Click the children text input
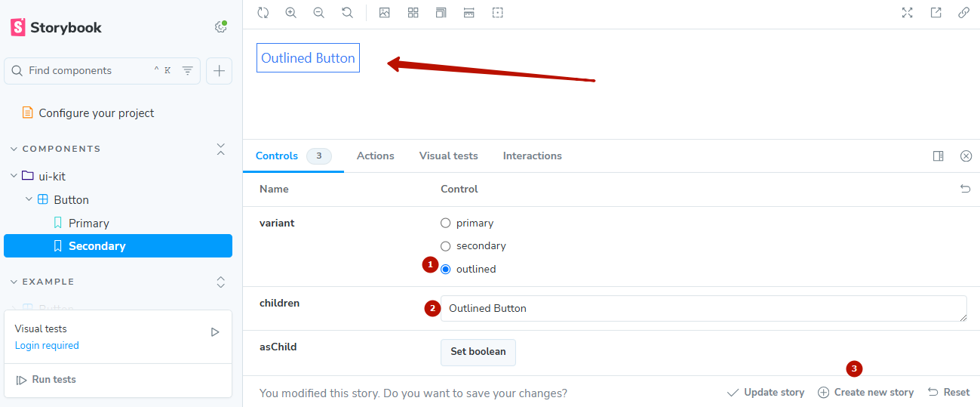This screenshot has width=980, height=407. 703,308
